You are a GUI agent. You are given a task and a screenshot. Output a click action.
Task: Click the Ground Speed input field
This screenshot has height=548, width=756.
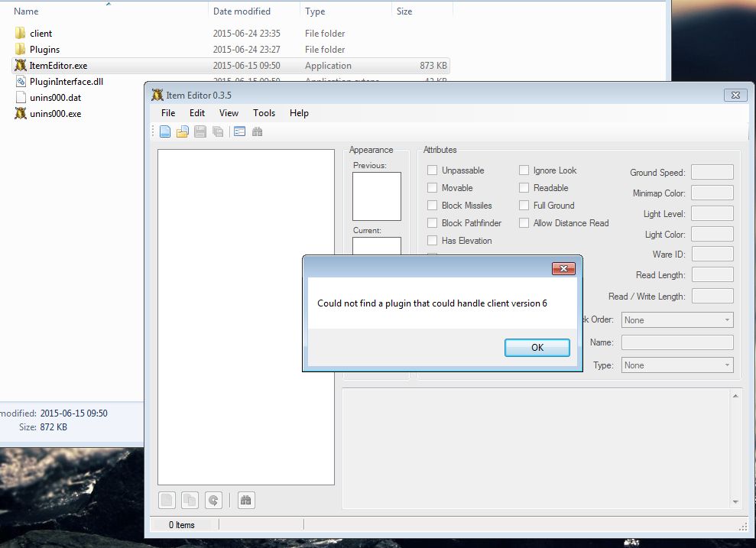pos(712,172)
